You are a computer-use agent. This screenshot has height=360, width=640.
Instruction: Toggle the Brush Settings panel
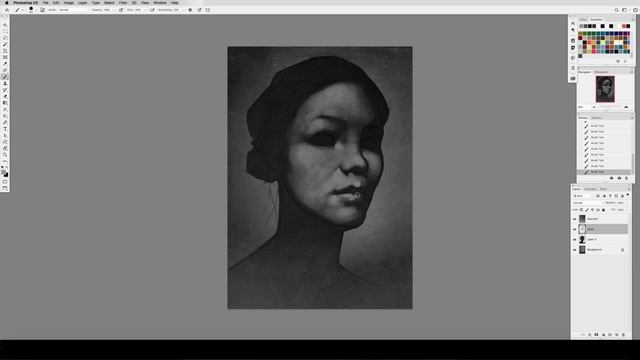click(42, 10)
